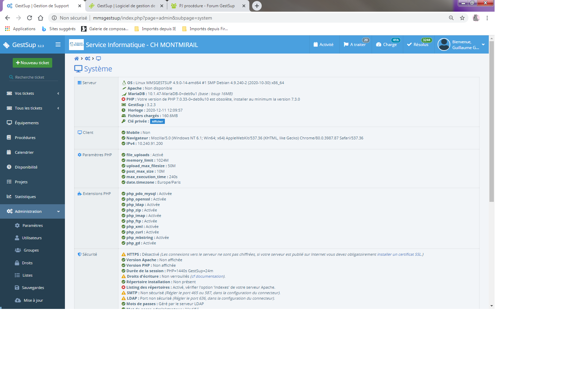Click the Activité header button
Viewport: 588px width, 381px height.
point(324,45)
